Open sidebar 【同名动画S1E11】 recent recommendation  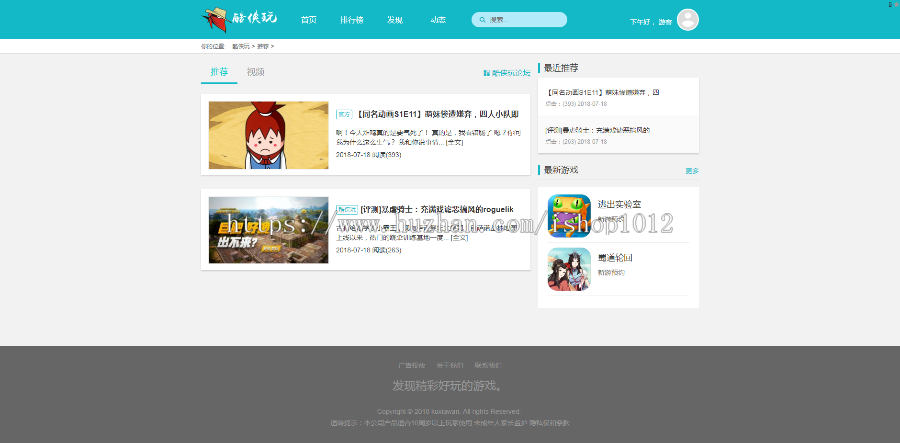click(603, 92)
